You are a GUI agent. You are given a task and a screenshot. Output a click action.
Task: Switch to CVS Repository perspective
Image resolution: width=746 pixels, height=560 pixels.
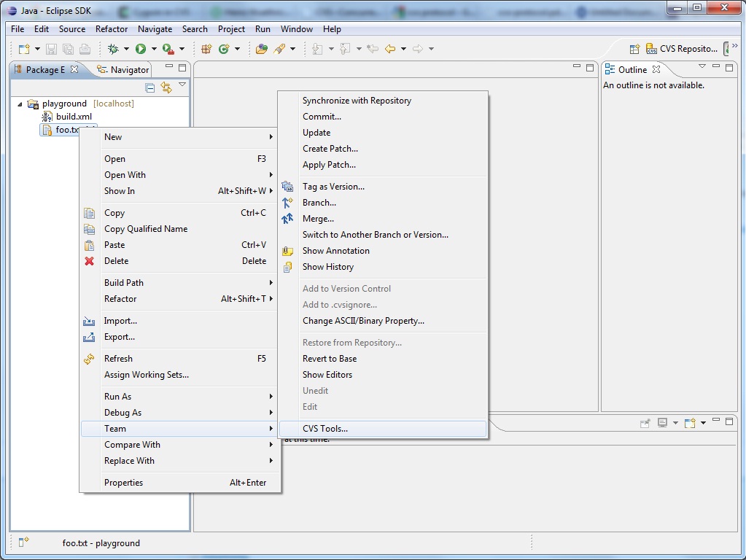[x=682, y=49]
